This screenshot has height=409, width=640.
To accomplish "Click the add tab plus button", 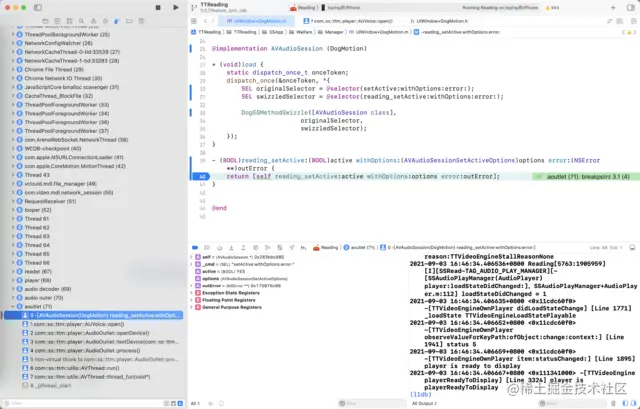I will 613,7.
